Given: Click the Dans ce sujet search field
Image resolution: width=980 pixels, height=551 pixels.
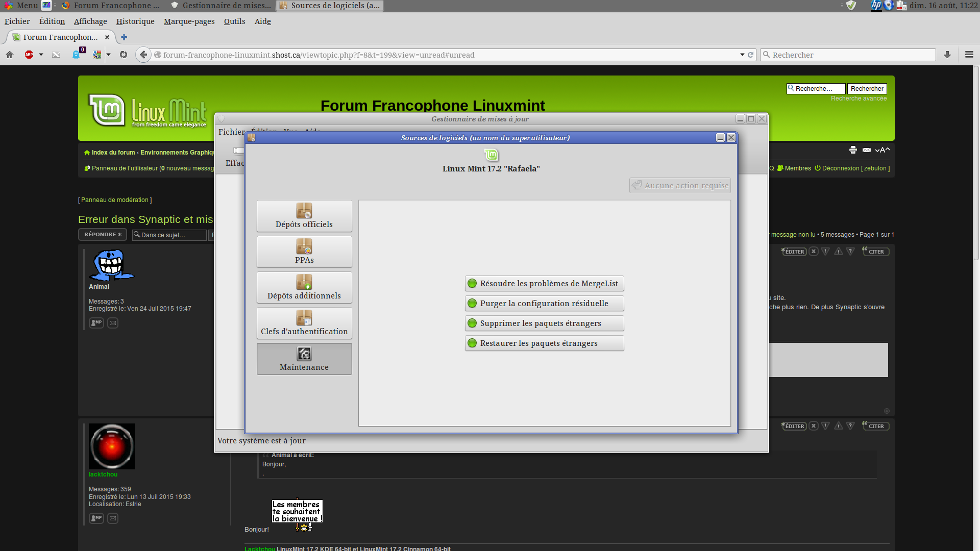Looking at the screenshot, I should click(169, 235).
